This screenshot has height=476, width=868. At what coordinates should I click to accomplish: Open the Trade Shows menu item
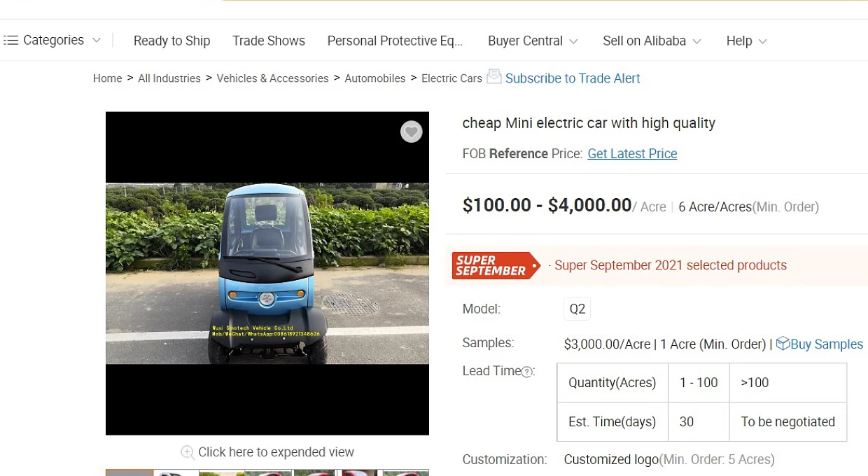tap(269, 41)
